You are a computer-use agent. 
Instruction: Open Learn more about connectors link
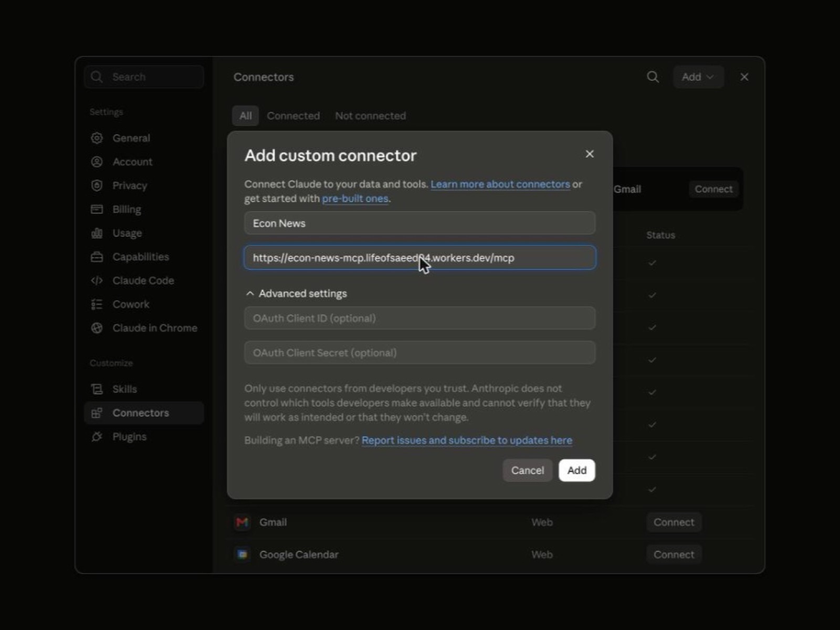coord(500,184)
